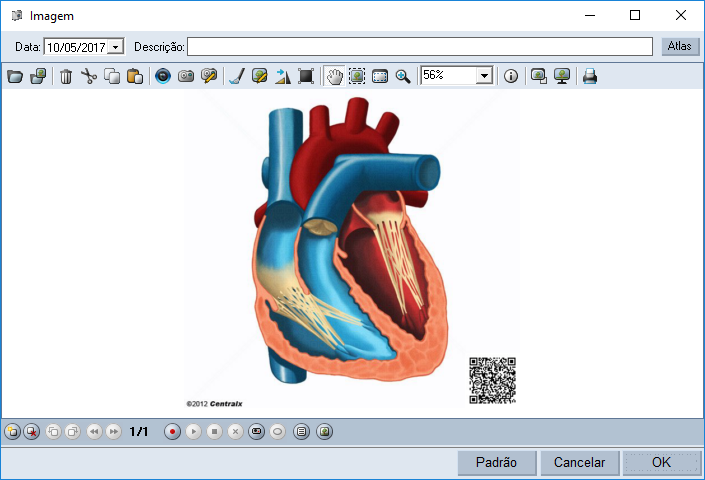
Task: Click the printer icon
Action: pyautogui.click(x=590, y=76)
